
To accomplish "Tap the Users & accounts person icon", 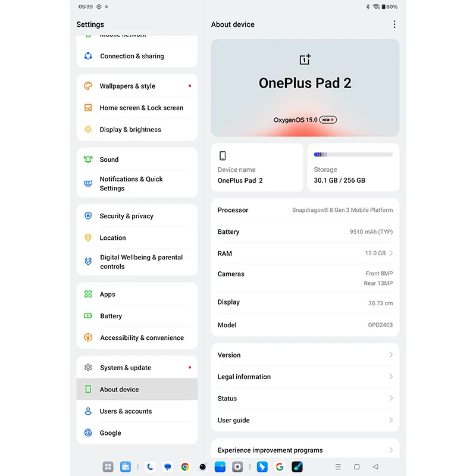I will [88, 411].
